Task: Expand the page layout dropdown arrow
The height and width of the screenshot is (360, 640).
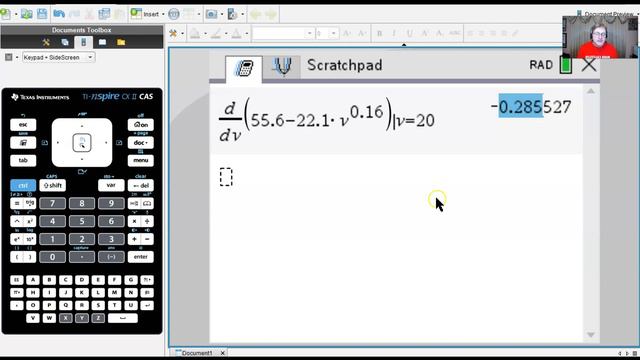Action: (x=199, y=14)
